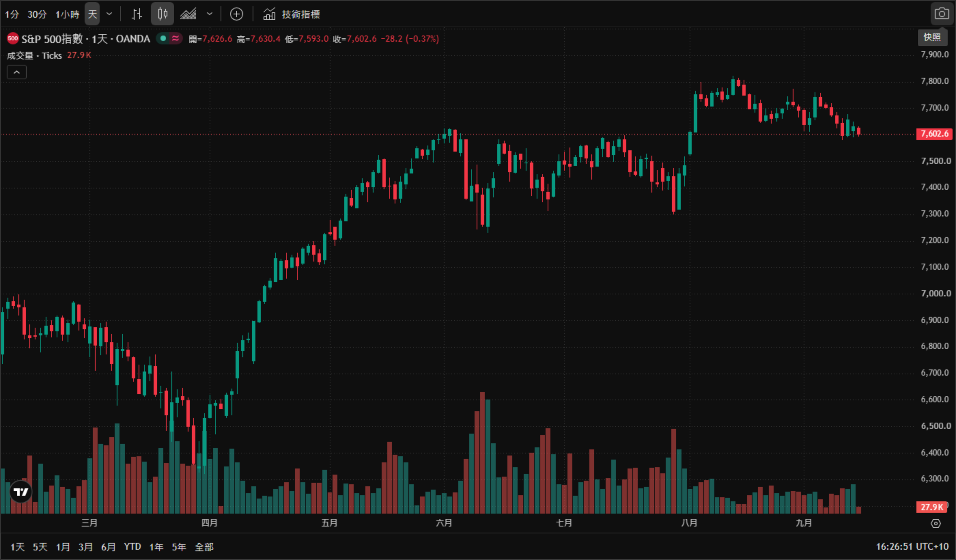Image resolution: width=956 pixels, height=560 pixels.
Task: Click the 27.9K volume label on axis
Action: pos(932,507)
